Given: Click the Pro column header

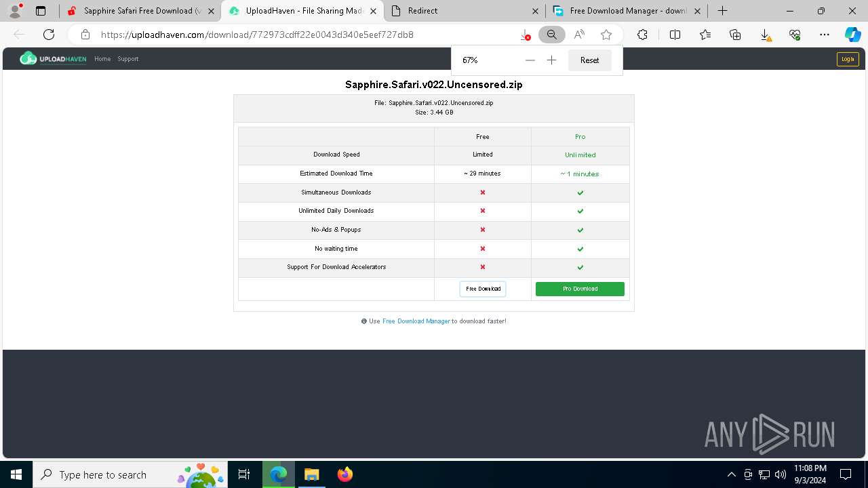Looking at the screenshot, I should point(580,137).
